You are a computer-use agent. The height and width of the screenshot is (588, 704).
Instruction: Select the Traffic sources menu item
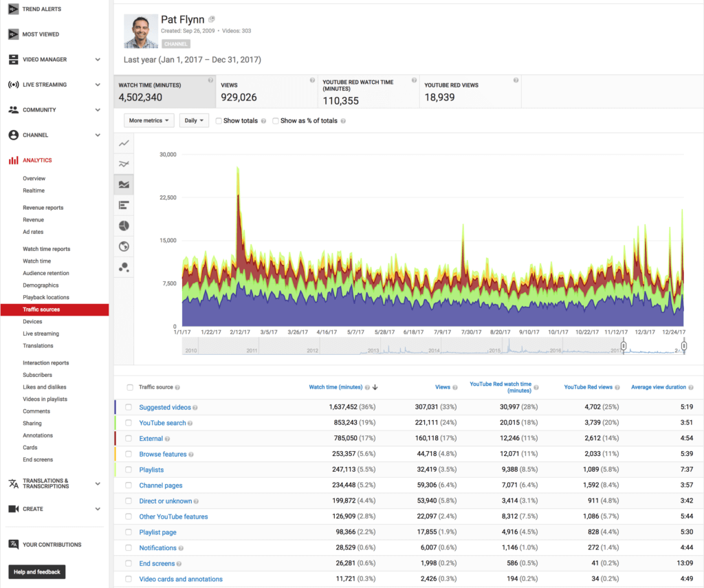coord(54,309)
